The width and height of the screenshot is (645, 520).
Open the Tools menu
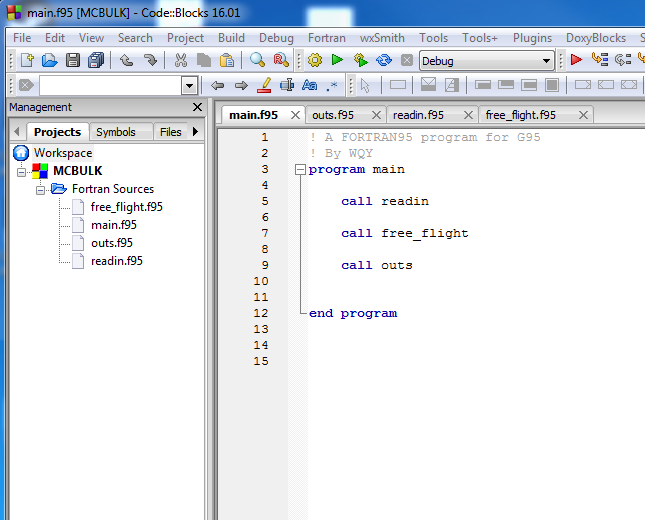click(434, 38)
